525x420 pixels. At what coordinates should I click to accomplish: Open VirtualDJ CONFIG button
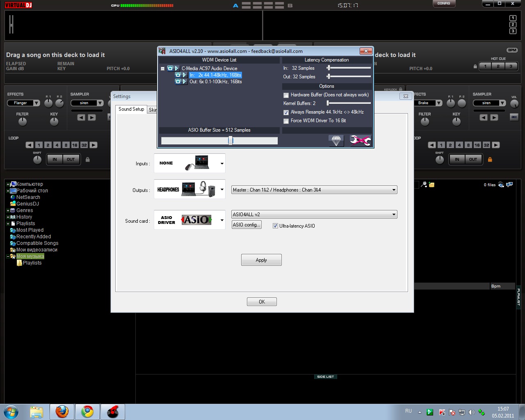click(444, 3)
